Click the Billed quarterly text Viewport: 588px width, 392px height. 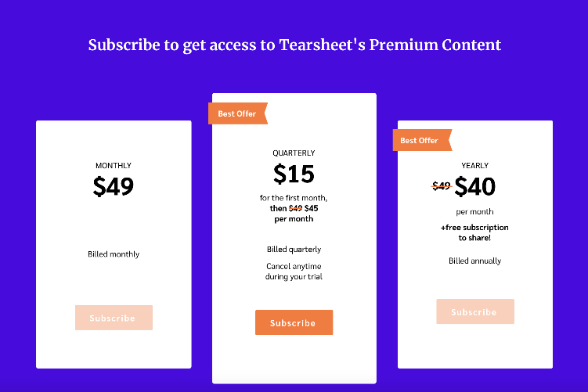(294, 250)
